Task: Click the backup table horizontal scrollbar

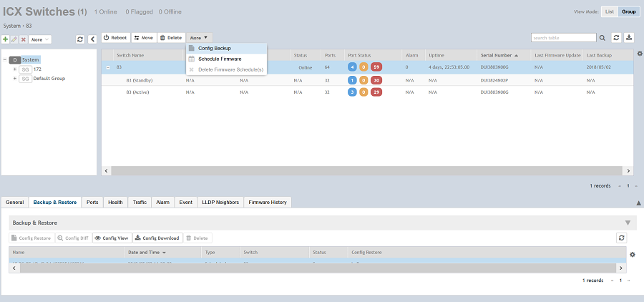Action: pos(317,268)
